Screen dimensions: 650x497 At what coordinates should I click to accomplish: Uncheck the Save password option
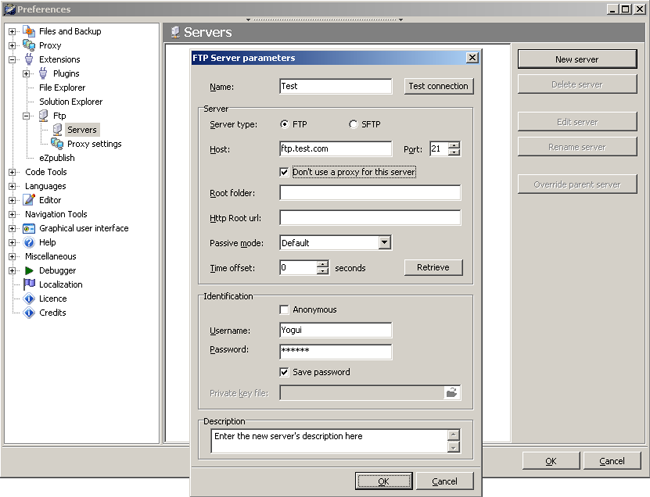pyautogui.click(x=285, y=372)
